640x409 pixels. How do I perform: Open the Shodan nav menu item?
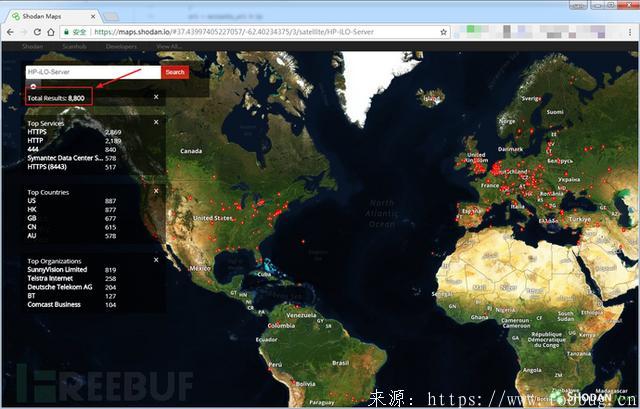[x=33, y=46]
